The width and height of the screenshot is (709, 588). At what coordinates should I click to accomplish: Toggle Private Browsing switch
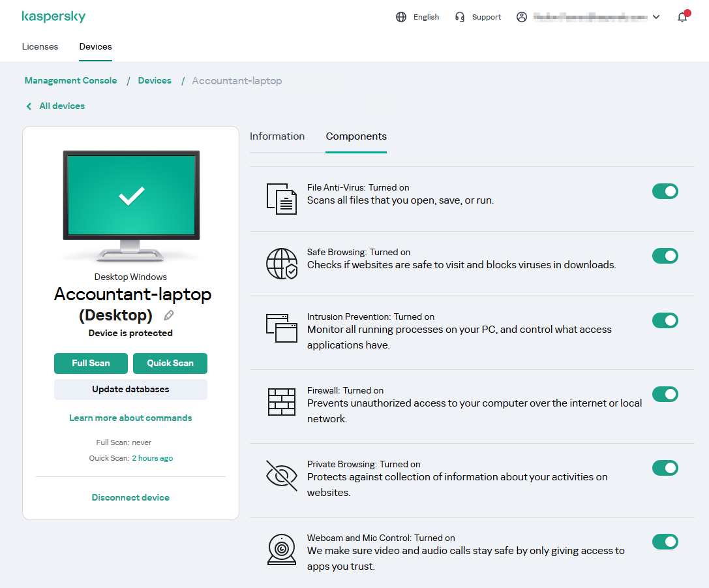[665, 468]
